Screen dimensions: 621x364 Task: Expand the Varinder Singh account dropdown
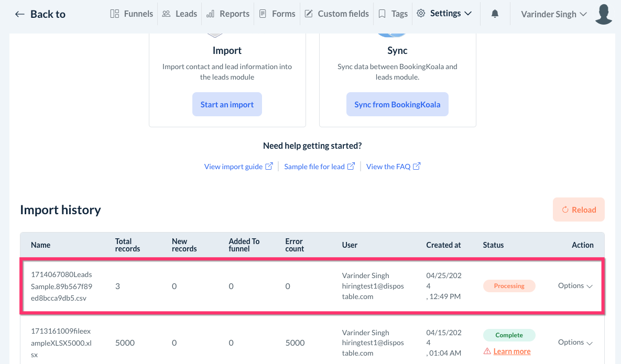(x=553, y=14)
